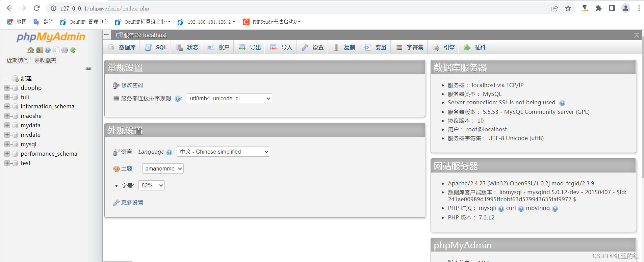Click the collapse icon at top-right of server bar
The width and height of the screenshot is (644, 262).
coord(637,35)
